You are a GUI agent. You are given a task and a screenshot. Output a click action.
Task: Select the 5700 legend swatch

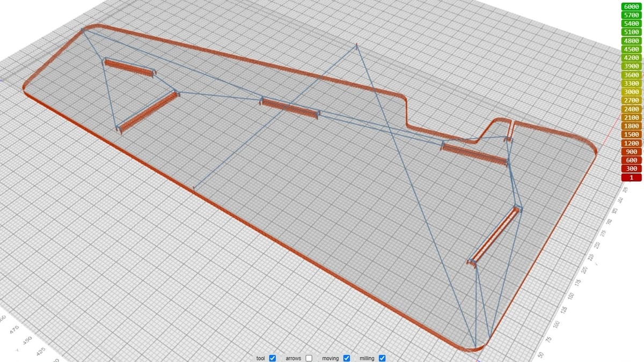[x=631, y=15]
